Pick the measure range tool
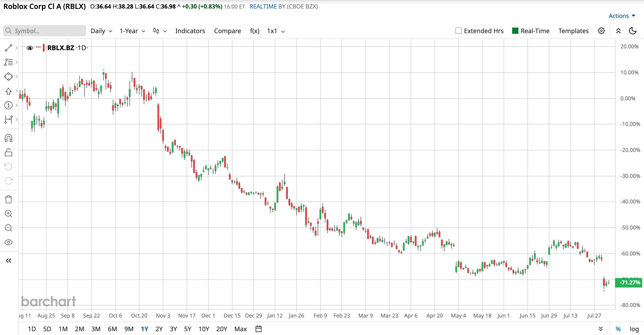644x335 pixels. (9, 120)
